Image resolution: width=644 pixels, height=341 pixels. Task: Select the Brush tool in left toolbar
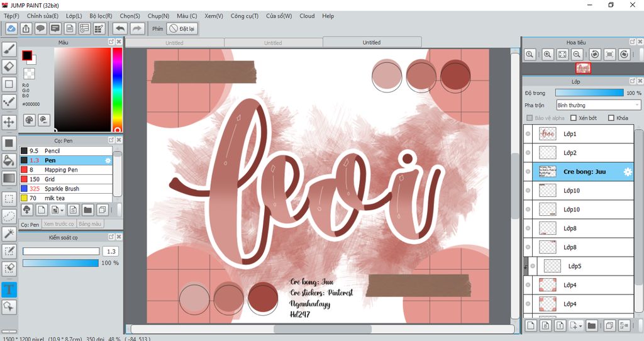[x=9, y=48]
